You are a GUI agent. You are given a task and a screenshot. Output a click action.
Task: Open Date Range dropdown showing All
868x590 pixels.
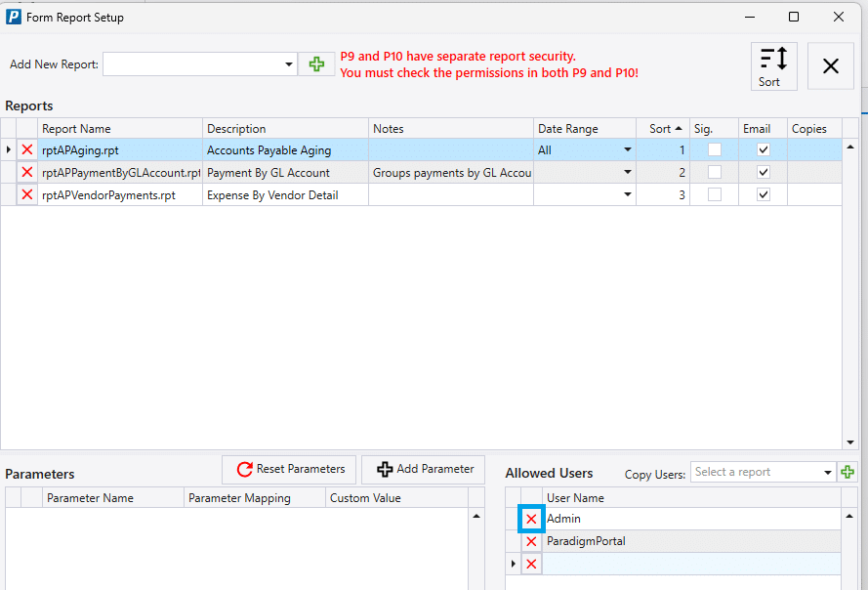tap(627, 150)
